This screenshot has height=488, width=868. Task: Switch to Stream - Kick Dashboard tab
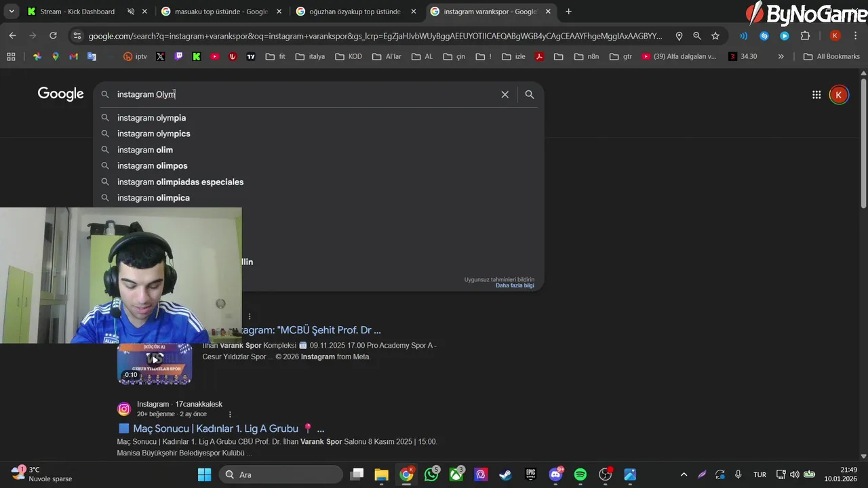(77, 12)
